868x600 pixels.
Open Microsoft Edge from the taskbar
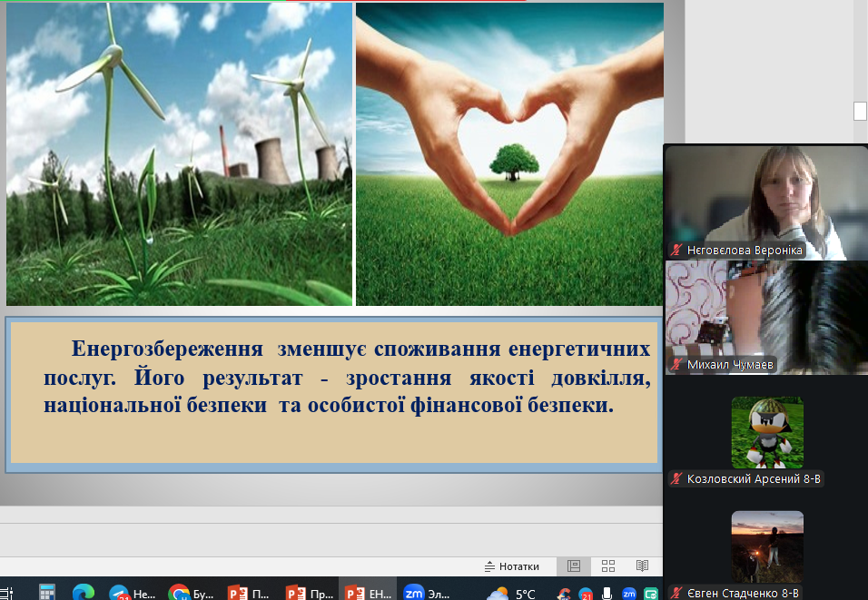click(84, 593)
